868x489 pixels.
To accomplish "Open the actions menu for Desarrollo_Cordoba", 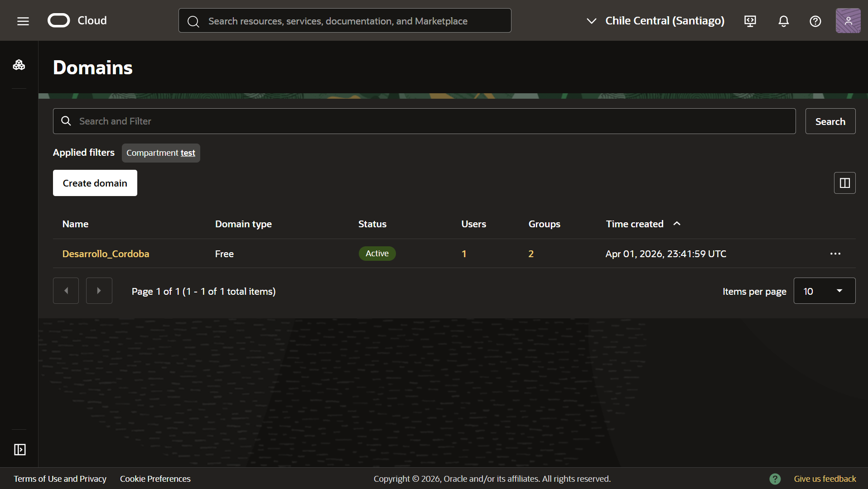I will 835,254.
